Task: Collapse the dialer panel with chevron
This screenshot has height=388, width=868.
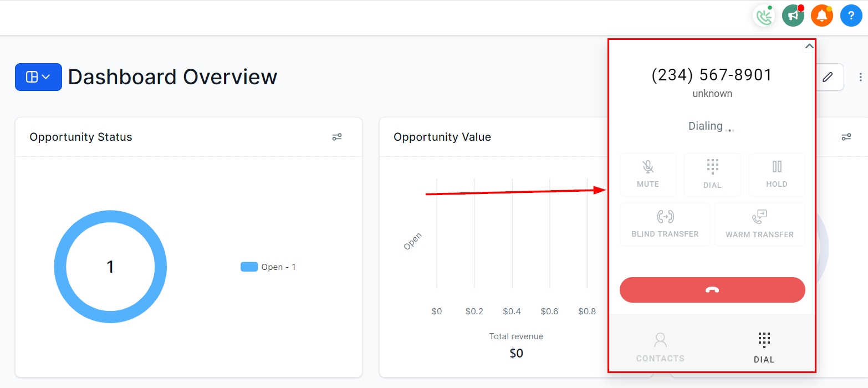Action: (809, 47)
